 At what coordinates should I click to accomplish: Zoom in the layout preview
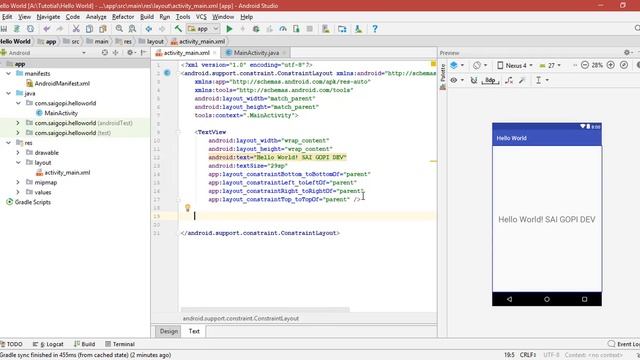coord(611,65)
